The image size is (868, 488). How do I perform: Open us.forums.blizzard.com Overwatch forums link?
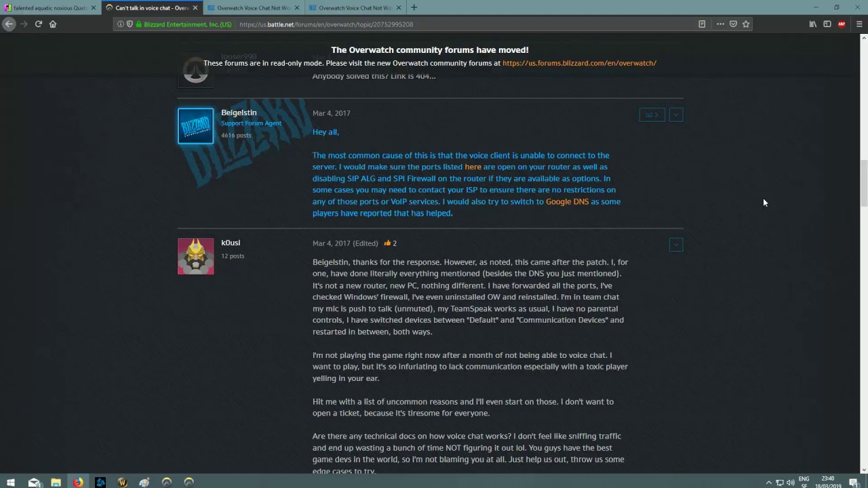pos(579,63)
